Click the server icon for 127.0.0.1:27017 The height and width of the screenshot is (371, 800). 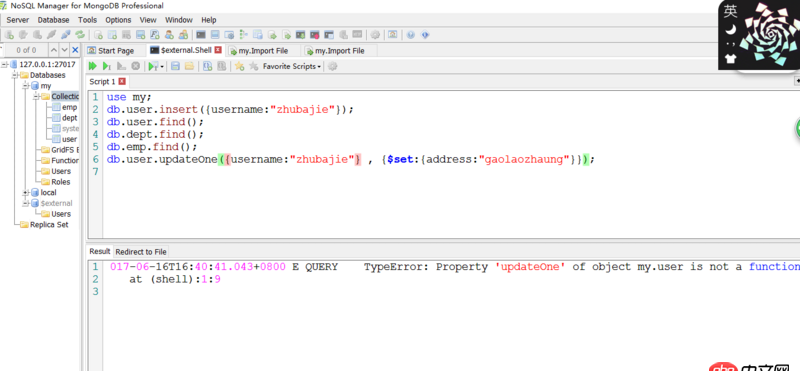click(14, 64)
